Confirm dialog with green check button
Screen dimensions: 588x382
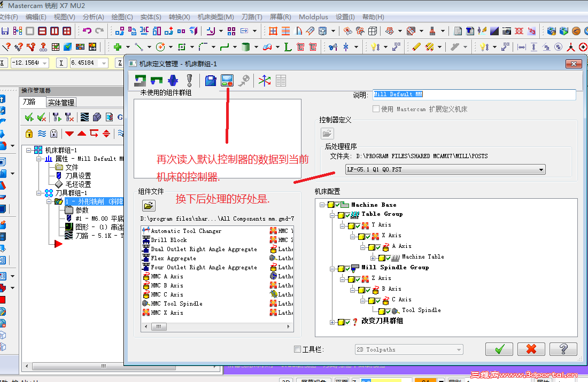tap(499, 349)
